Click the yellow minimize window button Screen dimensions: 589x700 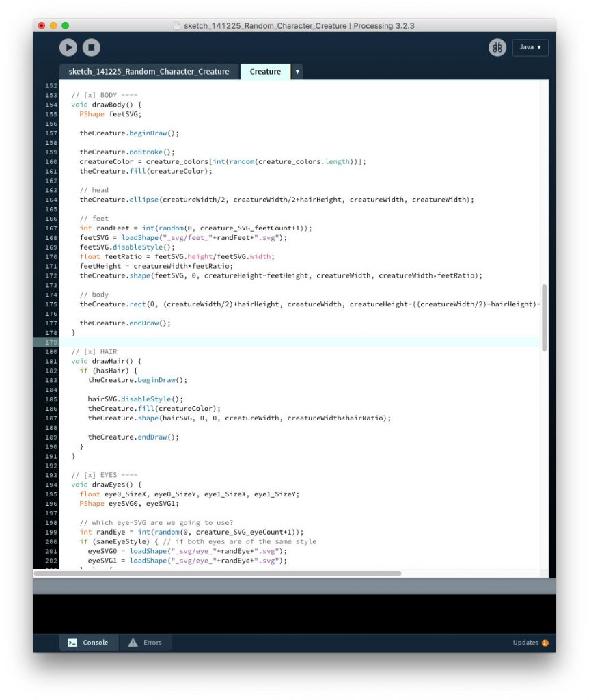point(53,25)
